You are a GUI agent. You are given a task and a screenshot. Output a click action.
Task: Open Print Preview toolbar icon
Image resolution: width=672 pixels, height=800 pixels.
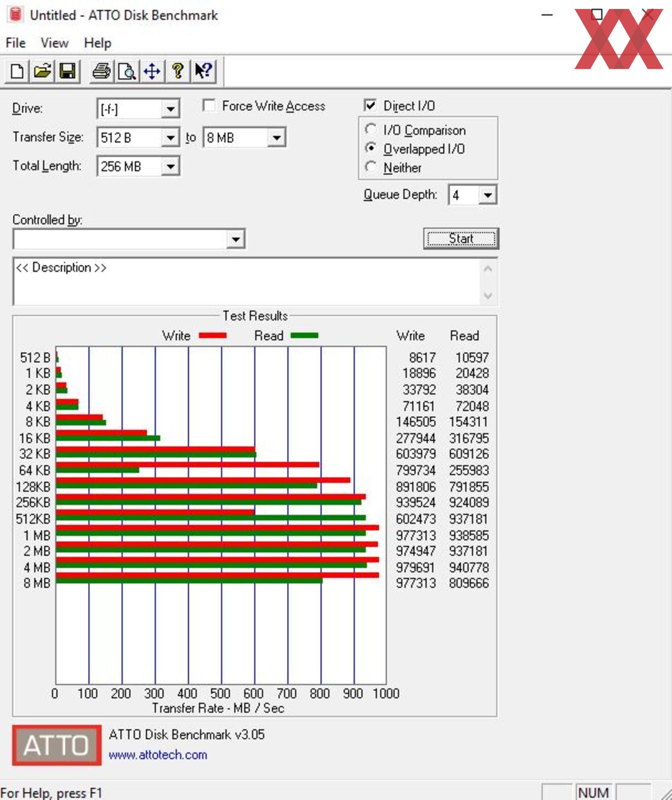127,71
